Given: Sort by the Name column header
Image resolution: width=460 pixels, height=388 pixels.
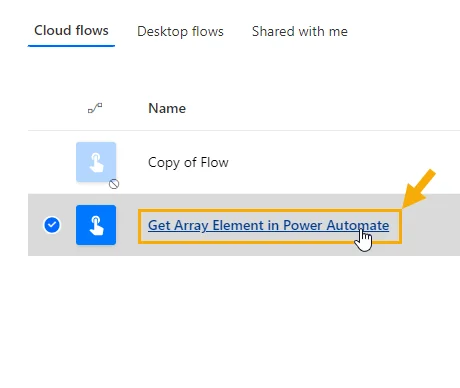Looking at the screenshot, I should (x=167, y=108).
